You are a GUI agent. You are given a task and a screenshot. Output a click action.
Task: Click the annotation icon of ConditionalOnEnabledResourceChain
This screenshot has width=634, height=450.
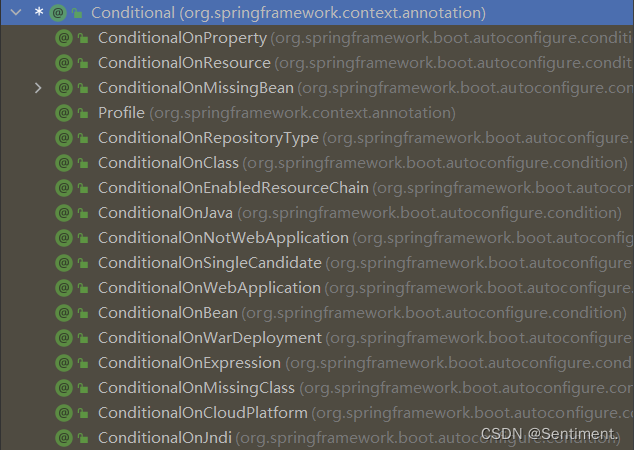pos(64,188)
